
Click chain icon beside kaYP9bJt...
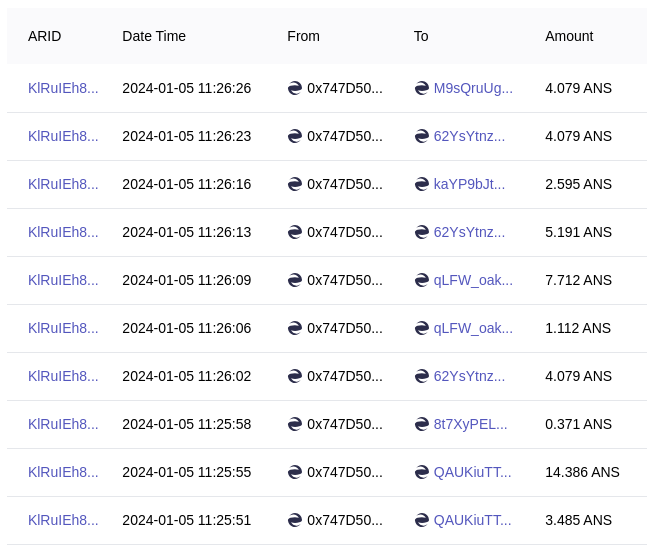[x=422, y=184]
